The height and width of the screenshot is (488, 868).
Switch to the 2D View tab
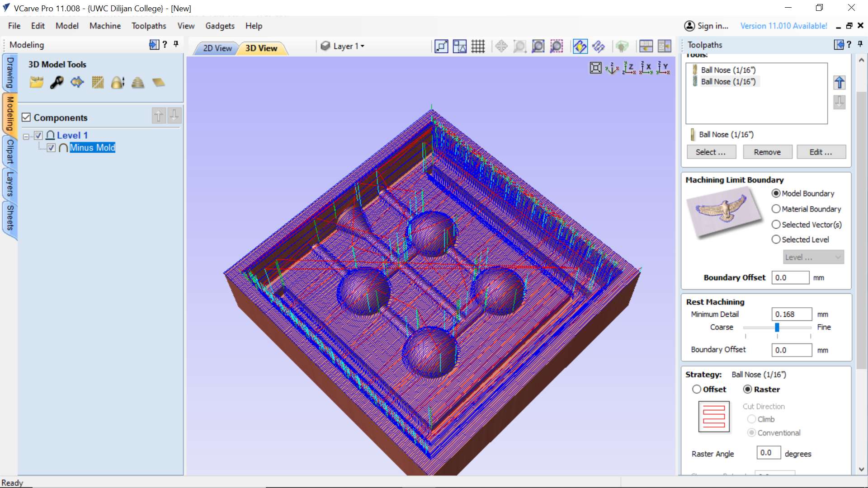click(x=217, y=48)
